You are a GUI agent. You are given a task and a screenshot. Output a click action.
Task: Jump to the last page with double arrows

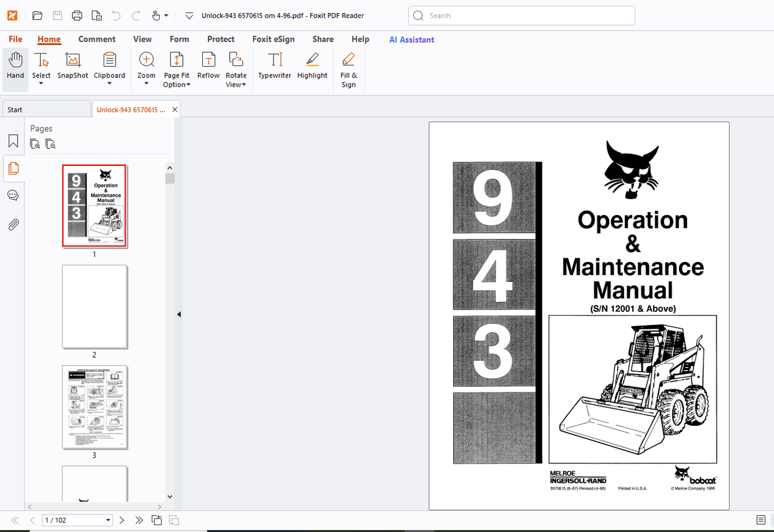[x=139, y=520]
